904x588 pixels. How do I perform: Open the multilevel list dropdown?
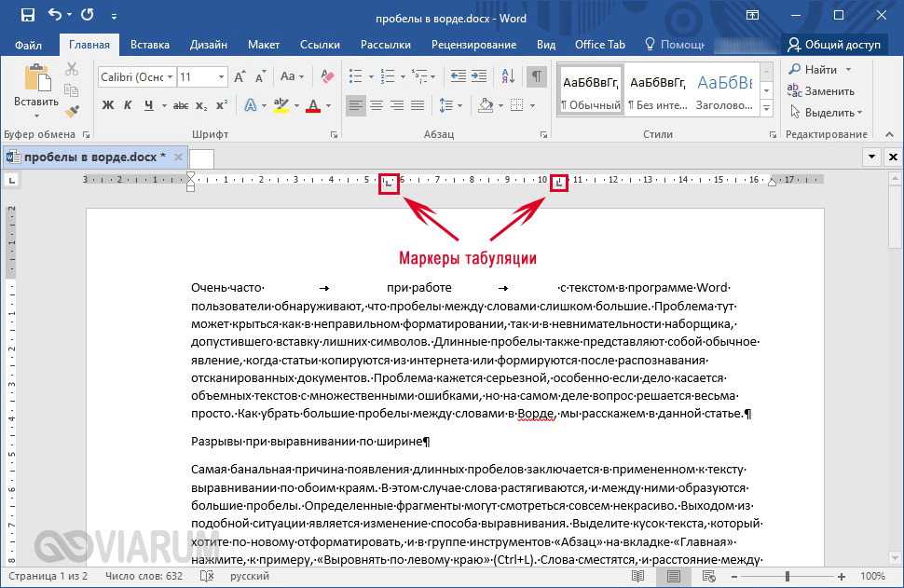[433, 76]
